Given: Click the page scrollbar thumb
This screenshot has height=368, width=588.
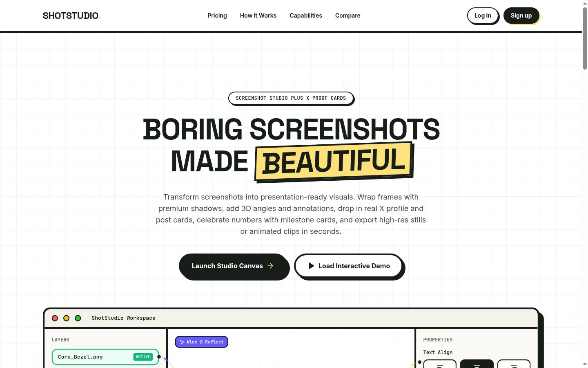Looking at the screenshot, I should [x=585, y=38].
